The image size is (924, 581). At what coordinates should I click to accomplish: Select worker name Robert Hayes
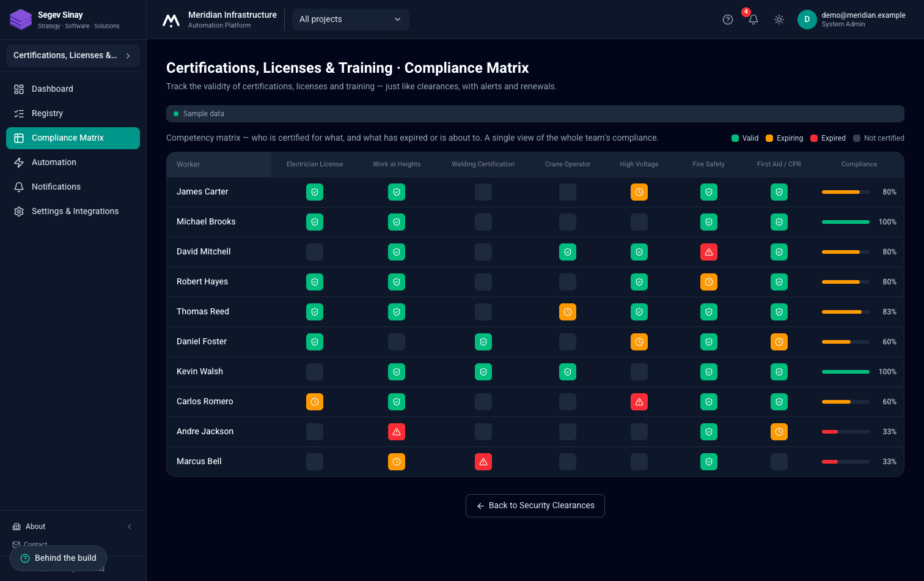click(x=202, y=282)
